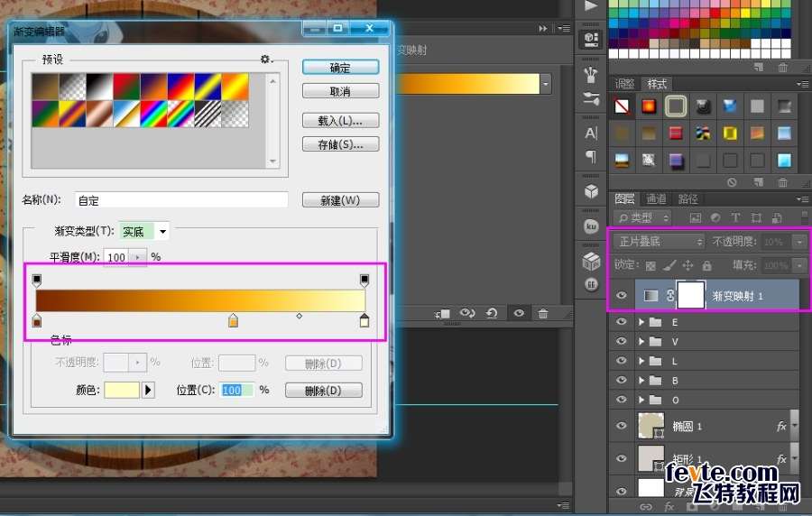Open the gradient picker dropdown in properties panel
The height and width of the screenshot is (516, 812).
pyautogui.click(x=545, y=83)
